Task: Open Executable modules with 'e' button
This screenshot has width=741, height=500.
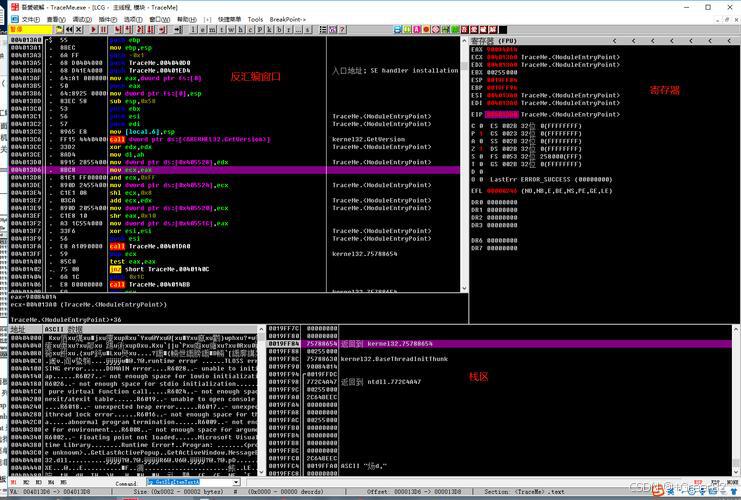Action: [x=203, y=29]
